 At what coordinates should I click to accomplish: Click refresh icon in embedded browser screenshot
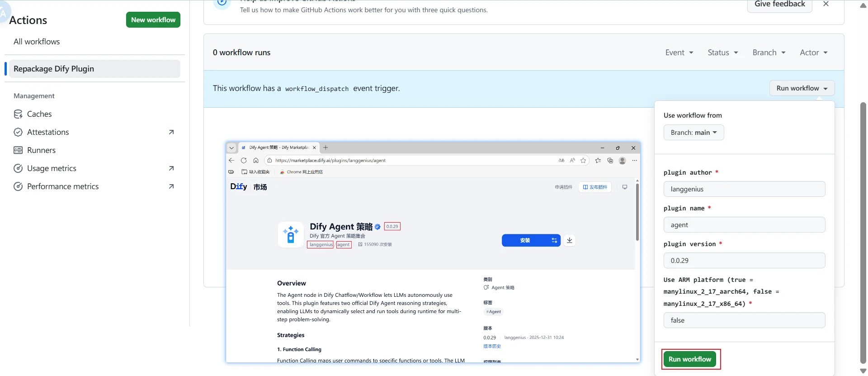[x=244, y=160]
